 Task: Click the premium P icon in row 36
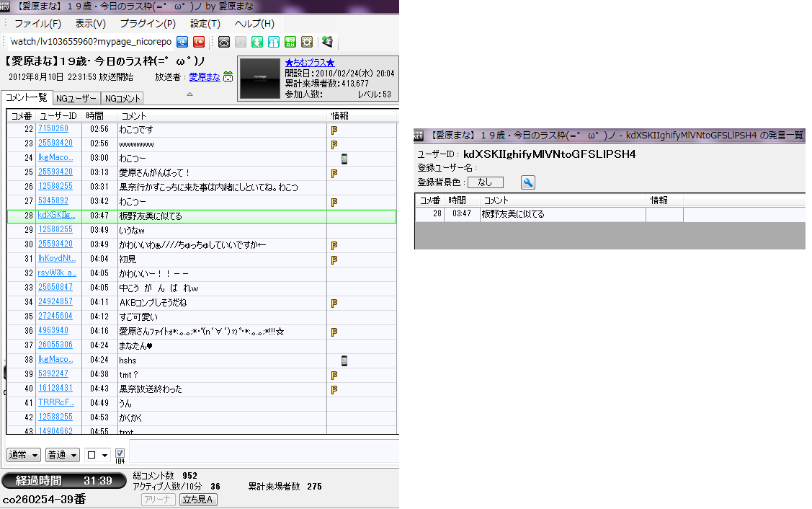click(x=334, y=332)
